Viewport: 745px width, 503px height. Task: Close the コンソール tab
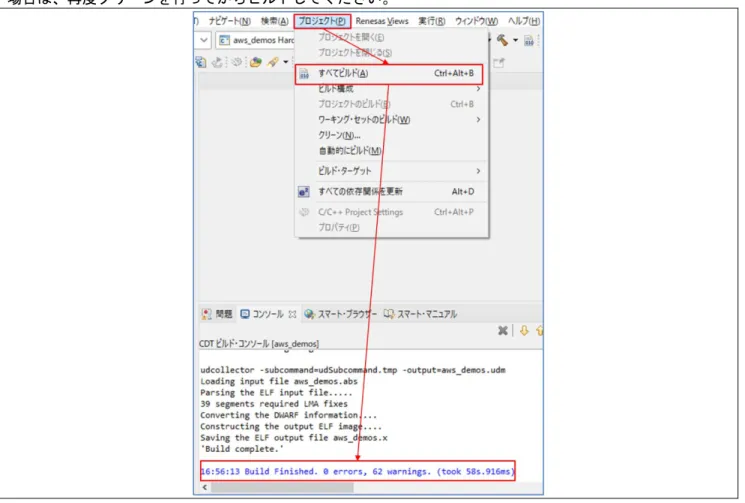click(x=292, y=314)
